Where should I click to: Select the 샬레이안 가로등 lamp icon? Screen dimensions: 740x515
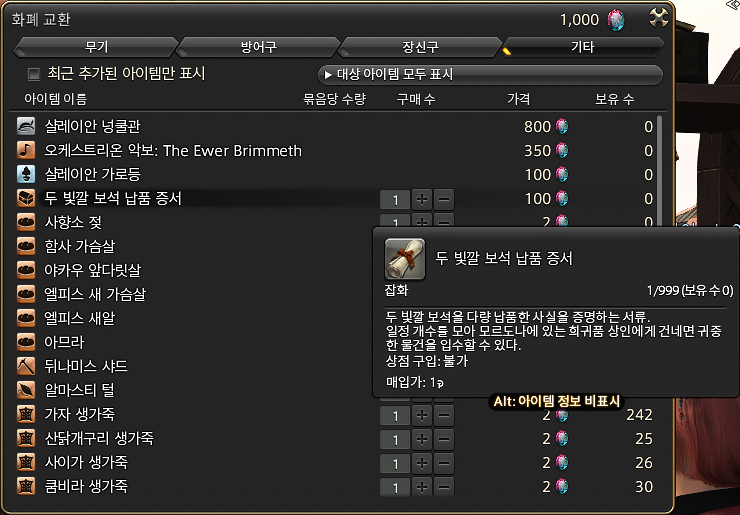point(26,174)
